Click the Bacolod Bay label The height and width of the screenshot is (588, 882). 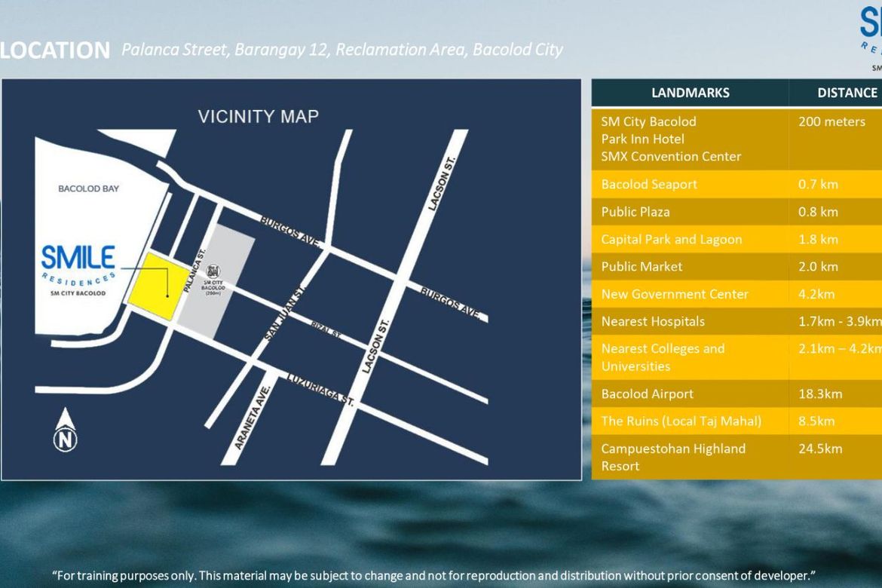tap(89, 188)
